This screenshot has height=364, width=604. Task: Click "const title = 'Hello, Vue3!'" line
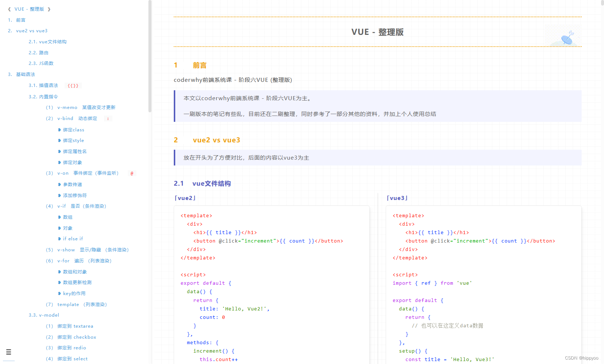[450, 360]
